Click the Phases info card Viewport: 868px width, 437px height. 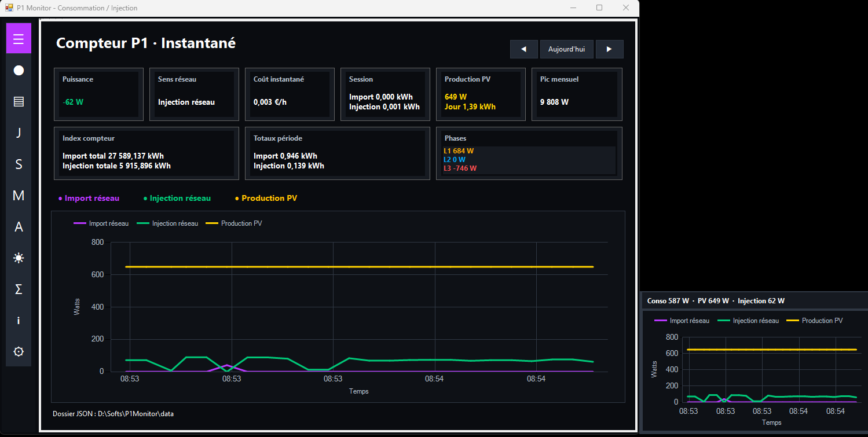529,153
